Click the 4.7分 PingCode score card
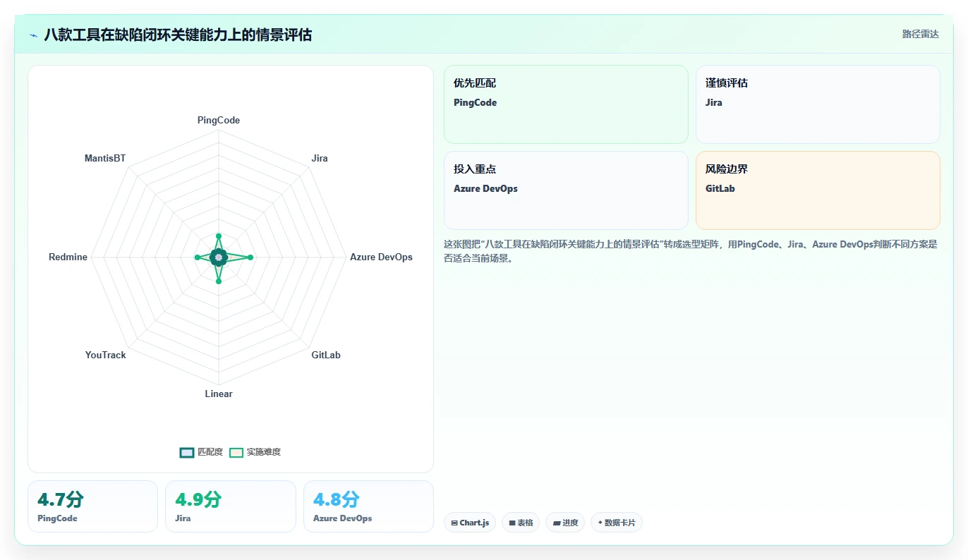968x560 pixels. pyautogui.click(x=92, y=506)
